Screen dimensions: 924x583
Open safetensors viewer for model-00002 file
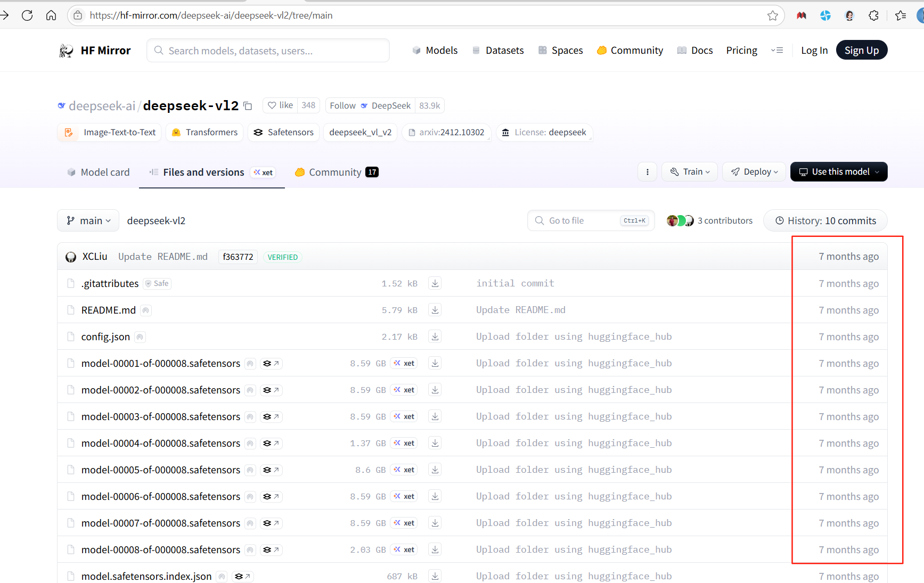point(271,390)
